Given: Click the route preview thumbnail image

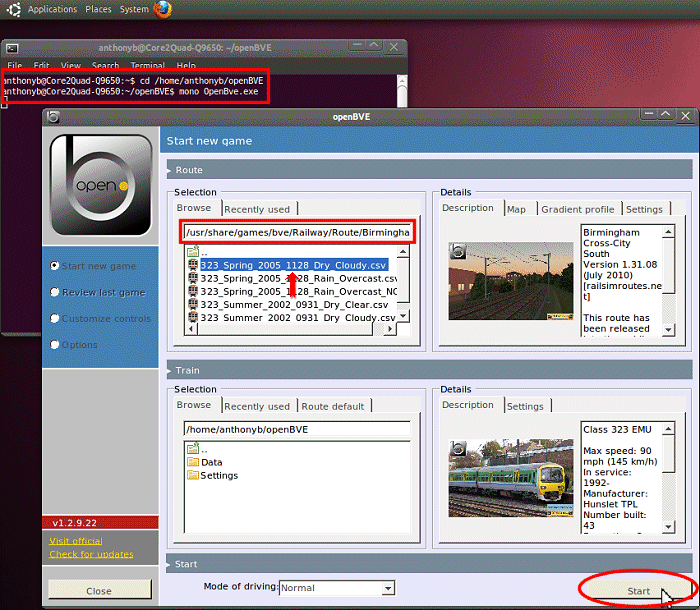Looking at the screenshot, I should (x=511, y=281).
